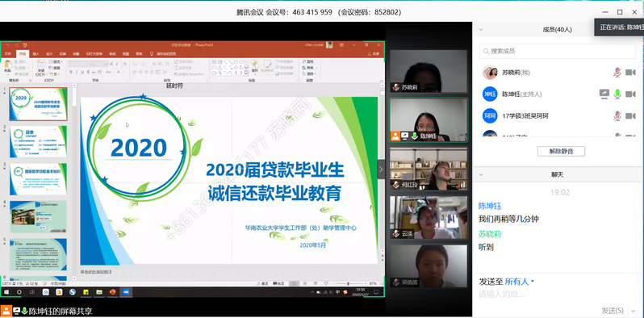Image resolution: width=644 pixels, height=318 pixels.
Task: Collapse the 聊天 chat panel
Action: [x=481, y=174]
